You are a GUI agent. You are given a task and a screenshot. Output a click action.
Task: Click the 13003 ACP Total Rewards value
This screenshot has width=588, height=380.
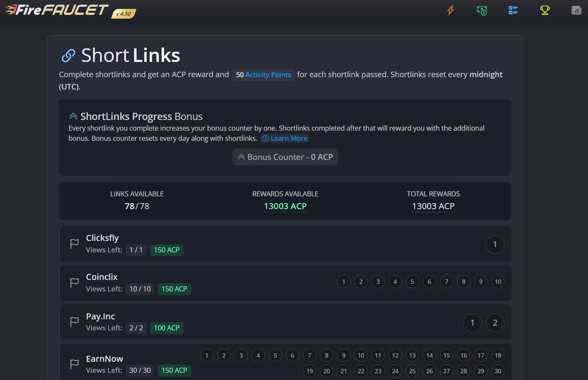(x=433, y=206)
